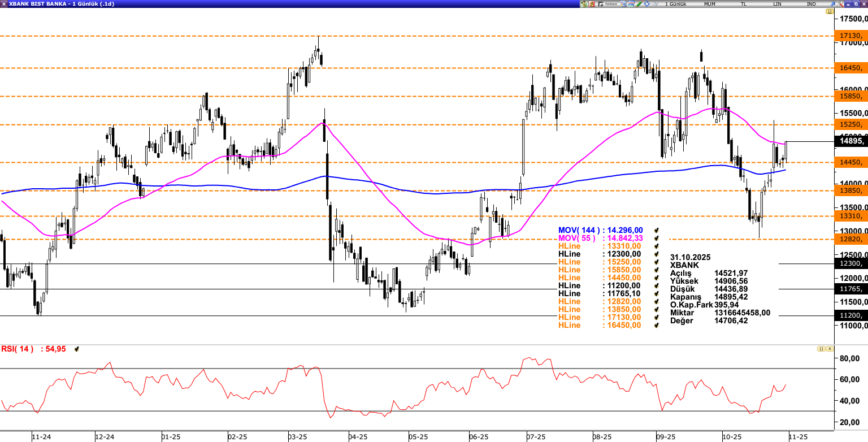Open the MUM chart type selector
868x442 pixels.
tap(709, 4)
